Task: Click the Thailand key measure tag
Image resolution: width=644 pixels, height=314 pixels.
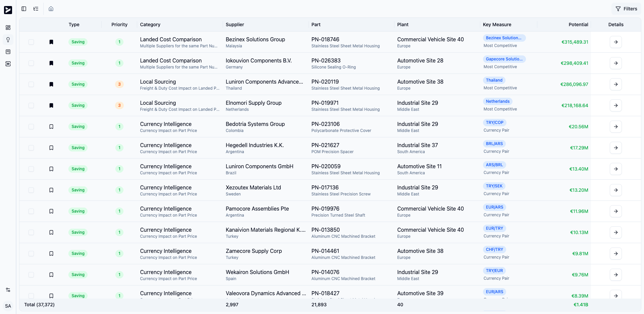Action: [x=494, y=80]
